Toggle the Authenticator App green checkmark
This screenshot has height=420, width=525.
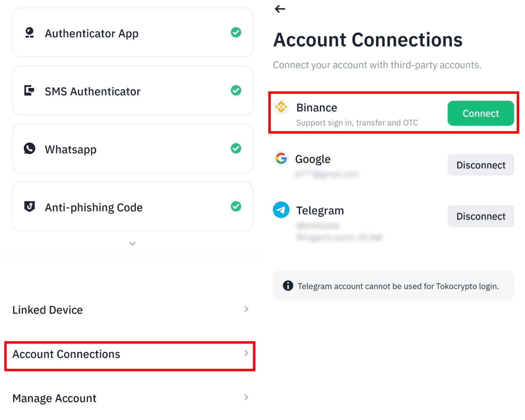(x=236, y=32)
